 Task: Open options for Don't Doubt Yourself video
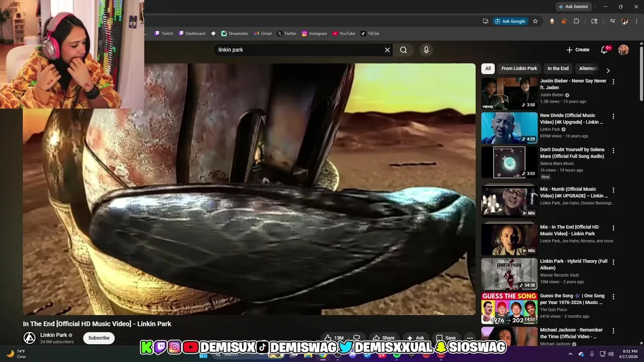[x=613, y=150]
